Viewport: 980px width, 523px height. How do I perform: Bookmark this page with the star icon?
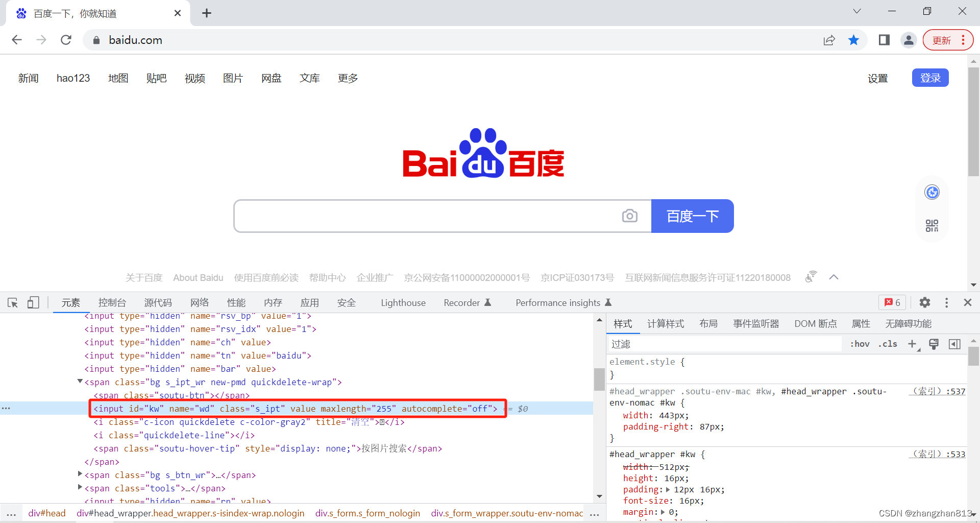(x=853, y=40)
